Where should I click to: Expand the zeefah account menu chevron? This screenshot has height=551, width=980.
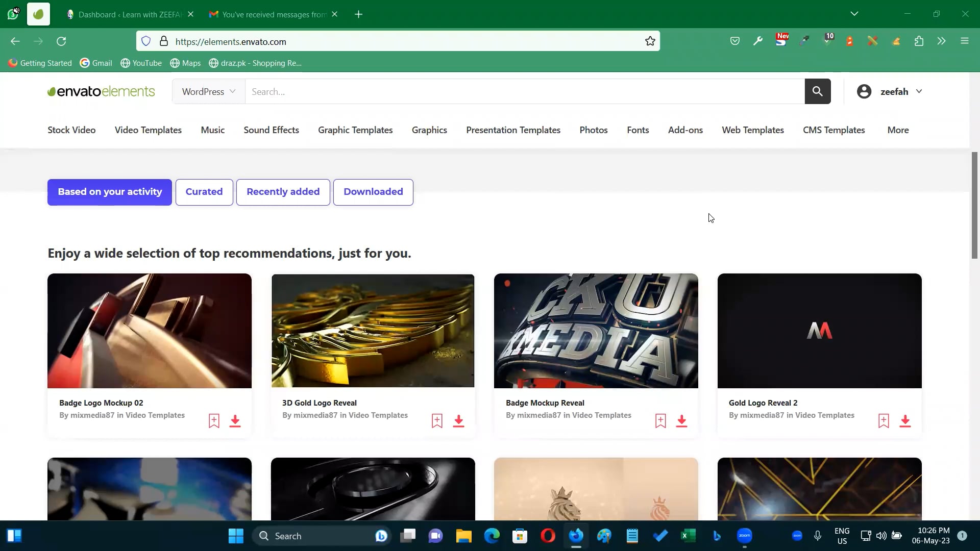pyautogui.click(x=919, y=91)
